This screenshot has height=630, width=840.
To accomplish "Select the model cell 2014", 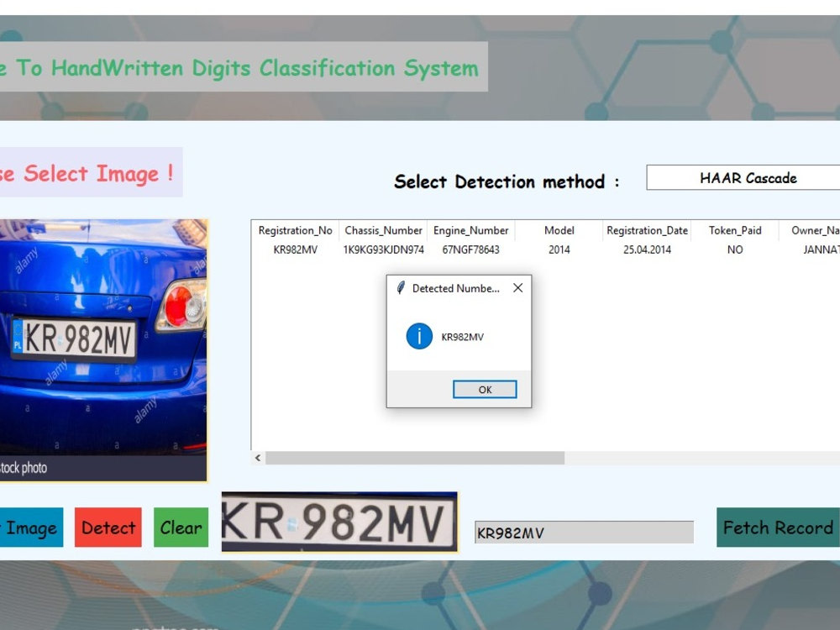I will 559,249.
